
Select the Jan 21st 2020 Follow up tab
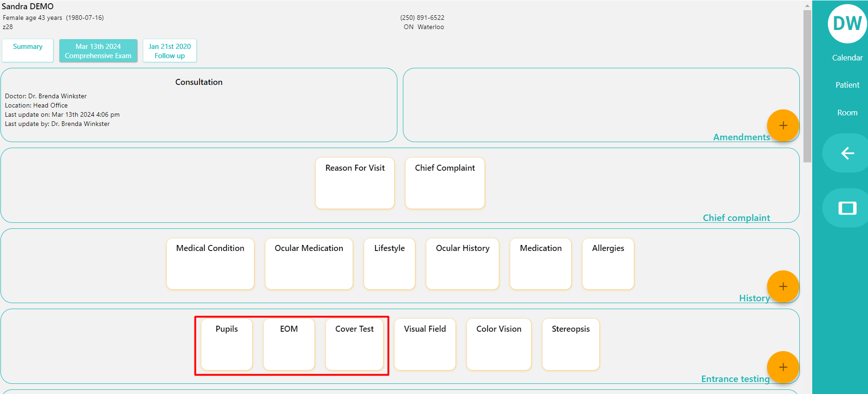[170, 51]
